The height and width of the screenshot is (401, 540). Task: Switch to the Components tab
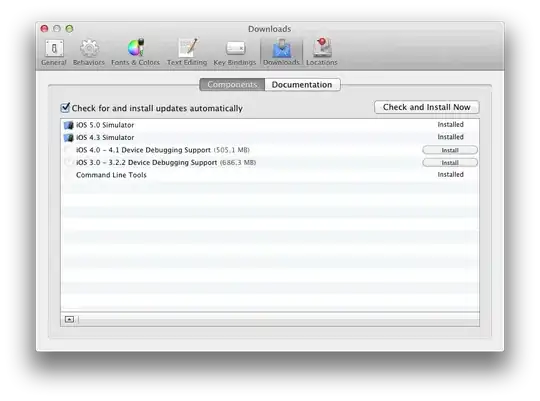[x=232, y=84]
